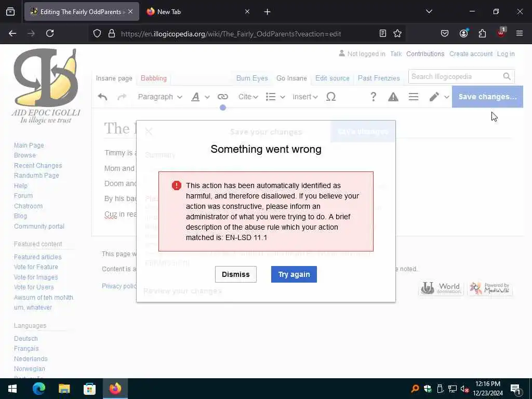Switch to the Insane page tab
Image resolution: width=532 pixels, height=399 pixels.
[114, 78]
